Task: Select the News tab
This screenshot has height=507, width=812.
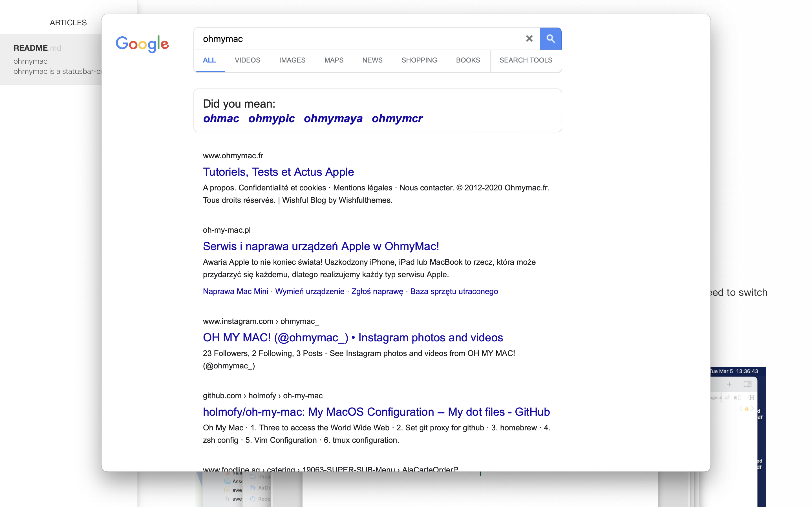Action: 372,60
